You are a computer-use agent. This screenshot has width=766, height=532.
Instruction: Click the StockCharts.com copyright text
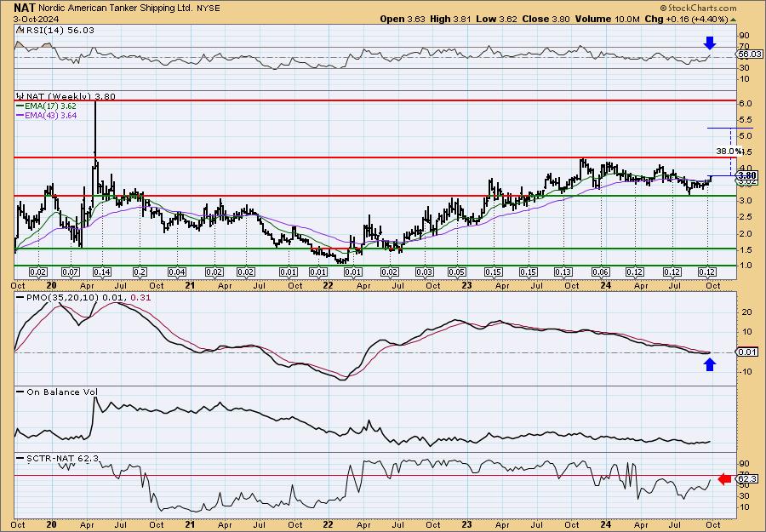tap(698, 8)
